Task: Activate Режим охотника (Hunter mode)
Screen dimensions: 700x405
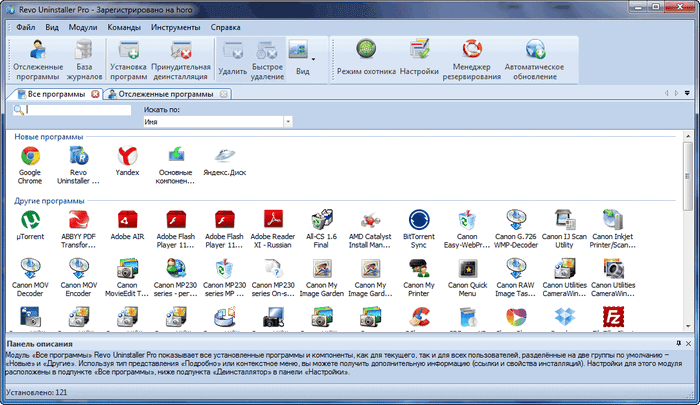Action: click(366, 60)
